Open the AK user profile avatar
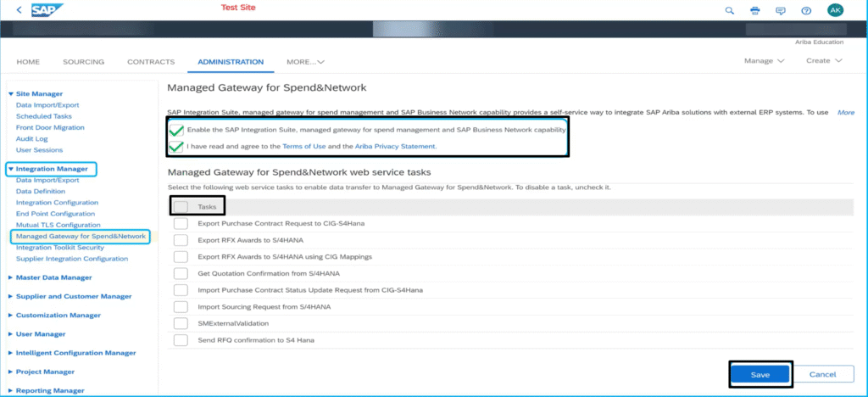The width and height of the screenshot is (868, 397). (x=835, y=10)
